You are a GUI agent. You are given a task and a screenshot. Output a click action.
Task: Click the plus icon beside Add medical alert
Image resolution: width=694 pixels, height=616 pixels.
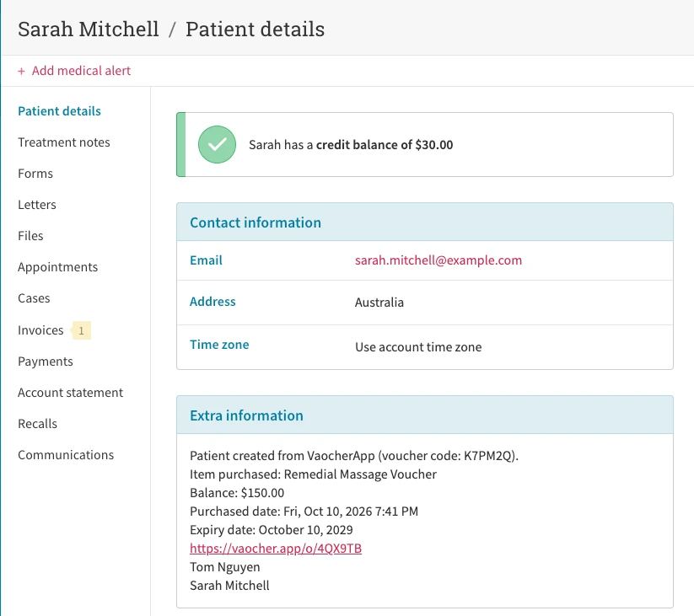21,71
